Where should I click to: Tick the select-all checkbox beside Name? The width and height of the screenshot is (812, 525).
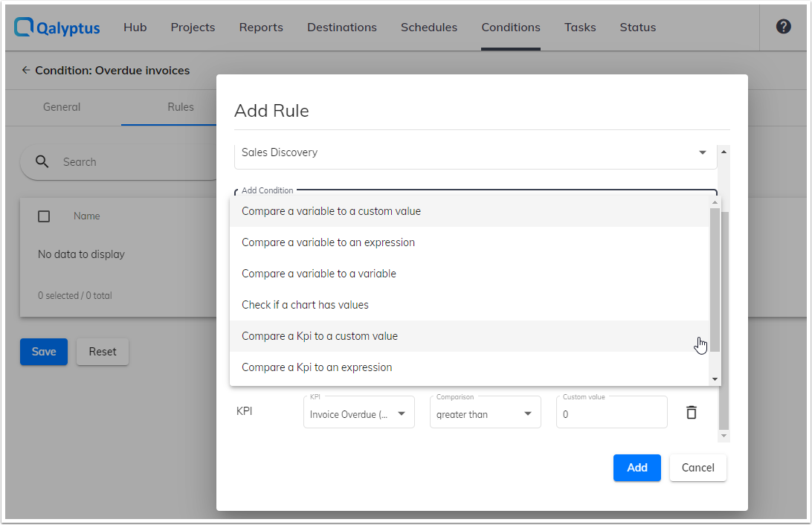pyautogui.click(x=44, y=216)
